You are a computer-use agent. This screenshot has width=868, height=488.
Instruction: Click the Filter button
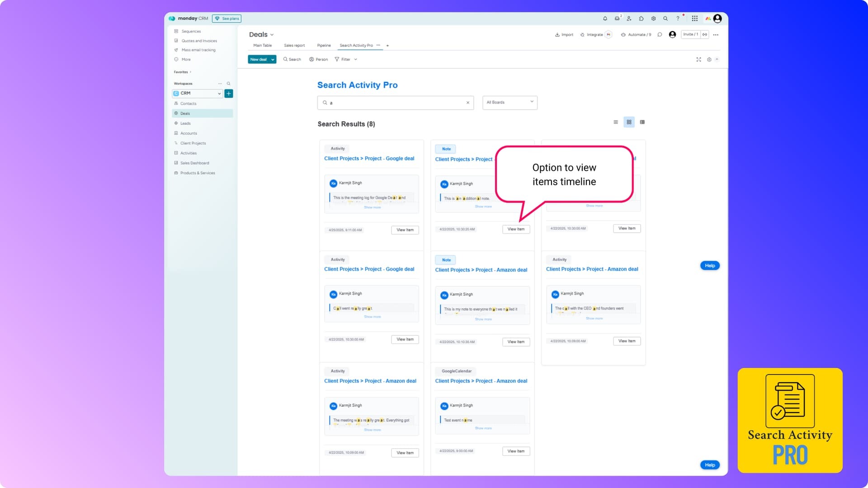click(343, 60)
